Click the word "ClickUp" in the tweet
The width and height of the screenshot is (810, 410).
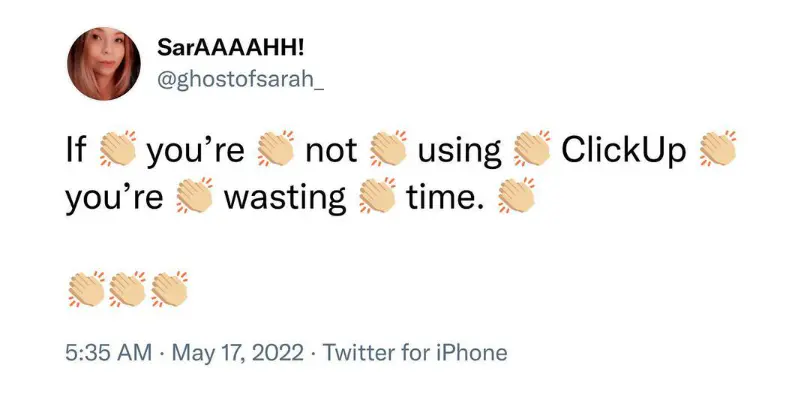(624, 151)
